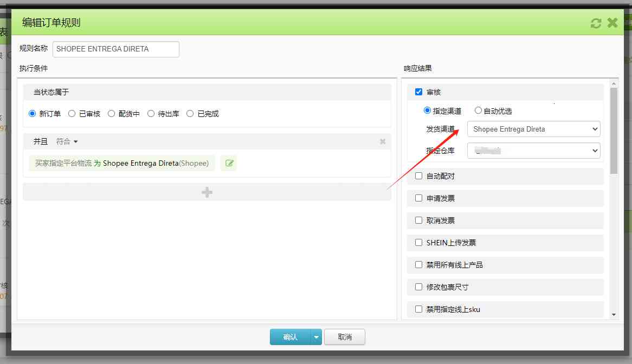Click the 取消 button
Image resolution: width=632 pixels, height=364 pixels.
tap(345, 337)
